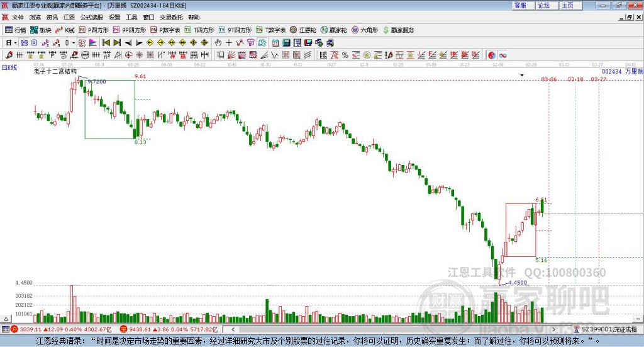Click the horizontal scrollbar's left arrow
Image resolution: width=644 pixels, height=347 pixels.
click(x=233, y=329)
